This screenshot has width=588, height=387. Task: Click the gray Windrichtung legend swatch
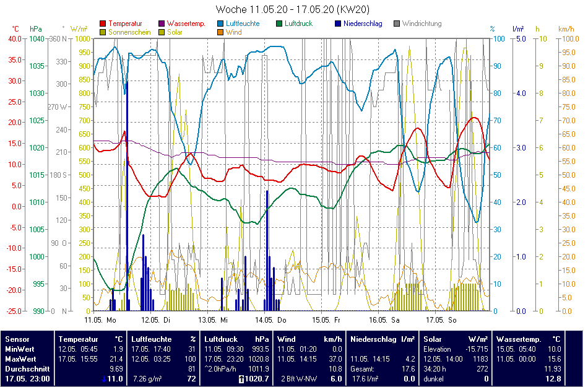point(397,24)
